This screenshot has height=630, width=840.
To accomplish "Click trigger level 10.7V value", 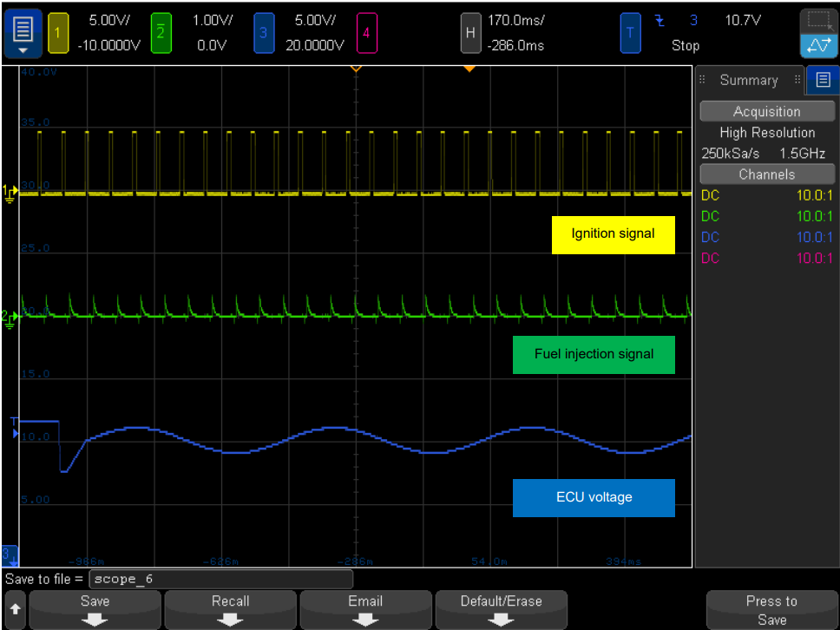I will 743,20.
